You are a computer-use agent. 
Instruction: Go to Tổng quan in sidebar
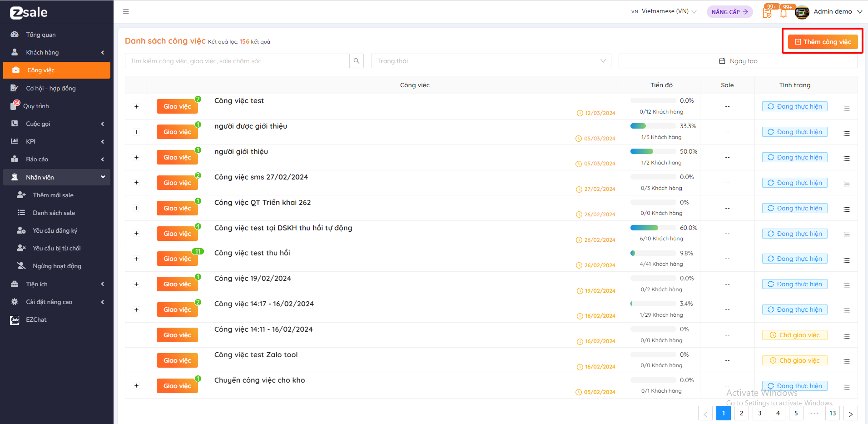57,35
